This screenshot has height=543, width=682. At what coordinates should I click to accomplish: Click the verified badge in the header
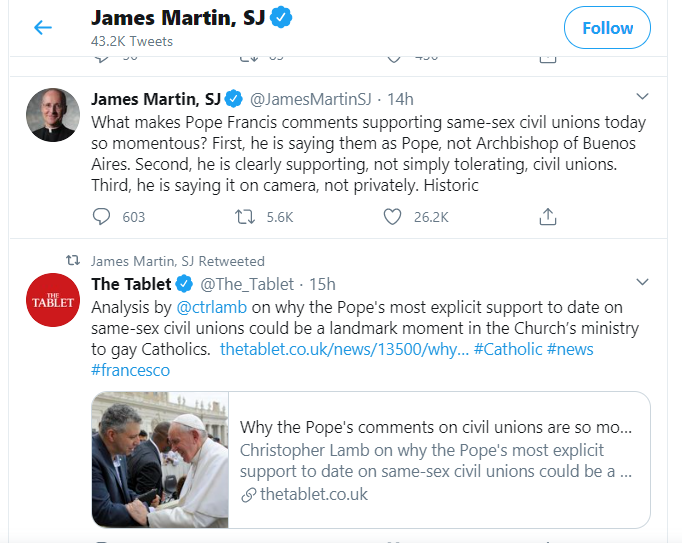(x=281, y=18)
